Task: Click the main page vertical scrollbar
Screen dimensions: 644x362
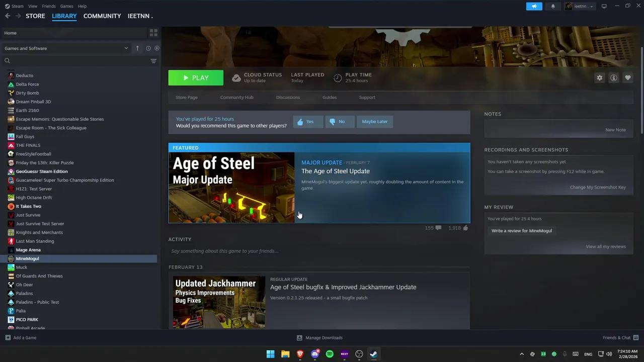Action: [641, 91]
